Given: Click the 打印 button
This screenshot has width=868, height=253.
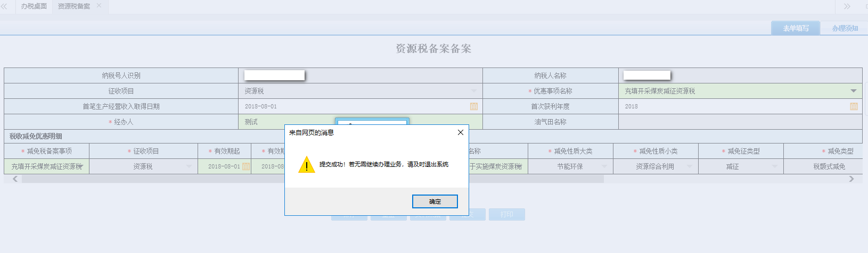Looking at the screenshot, I should pyautogui.click(x=507, y=214).
